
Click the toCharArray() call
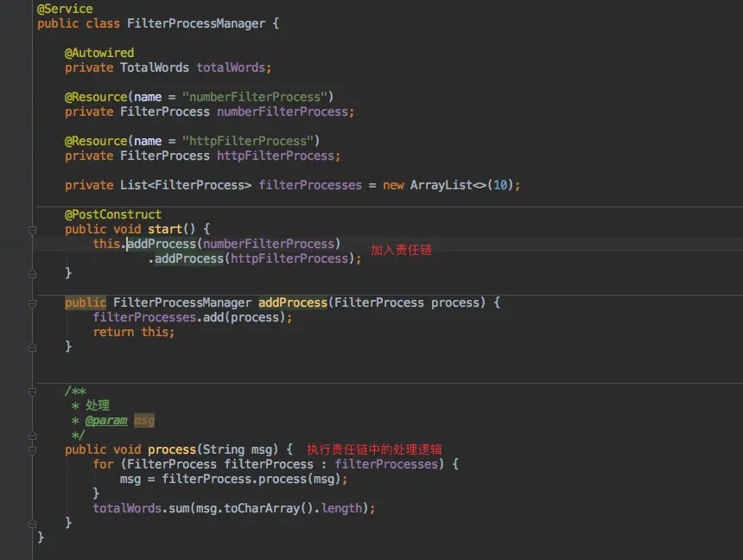pyautogui.click(x=269, y=508)
